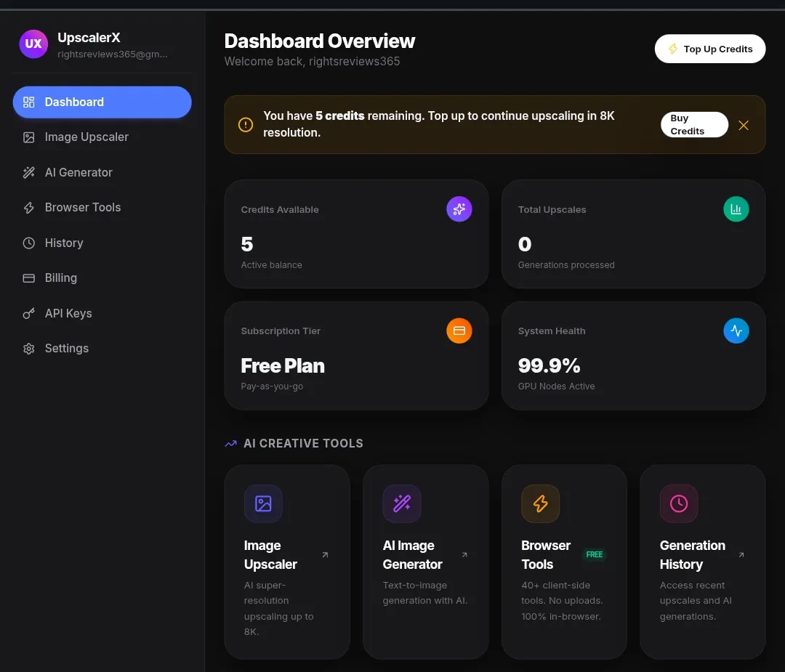785x672 pixels.
Task: Click the Total Upscales value 0
Action: (525, 244)
